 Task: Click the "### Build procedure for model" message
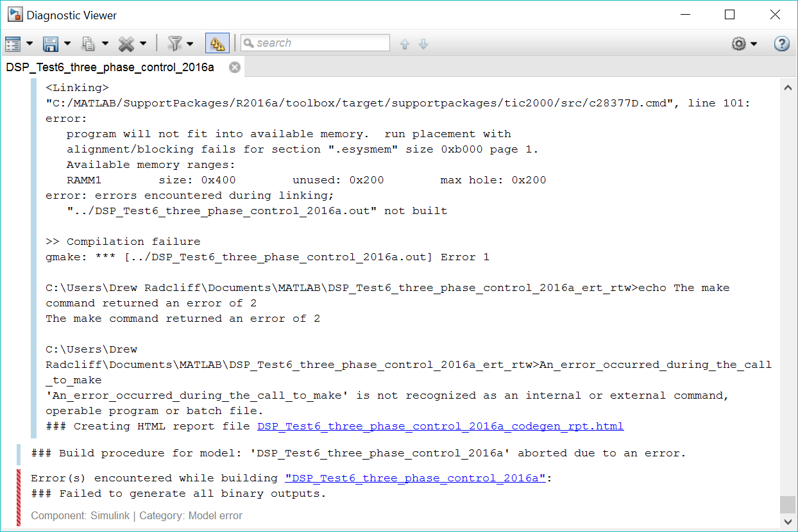click(359, 453)
